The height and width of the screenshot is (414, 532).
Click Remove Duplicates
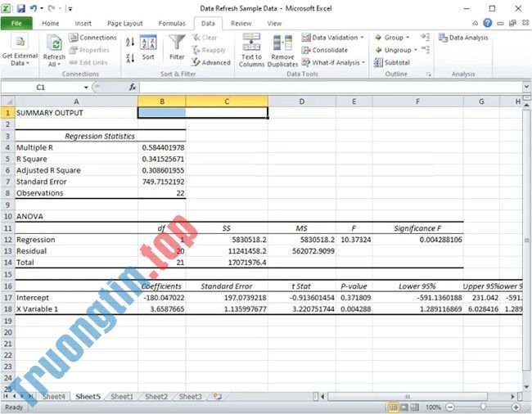point(282,50)
